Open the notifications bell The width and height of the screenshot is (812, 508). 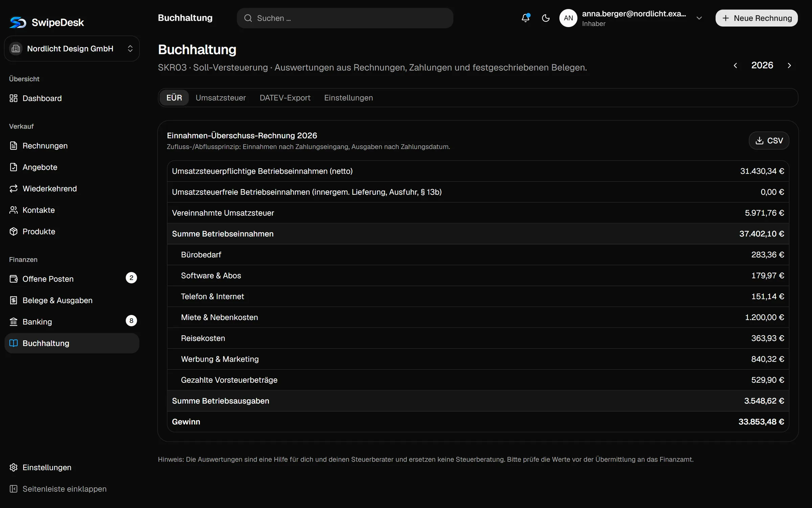525,18
